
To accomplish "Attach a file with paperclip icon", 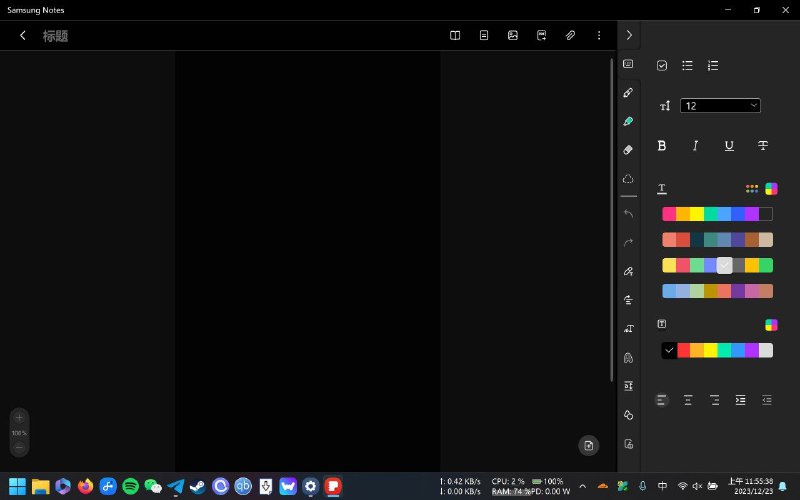I will pyautogui.click(x=570, y=35).
